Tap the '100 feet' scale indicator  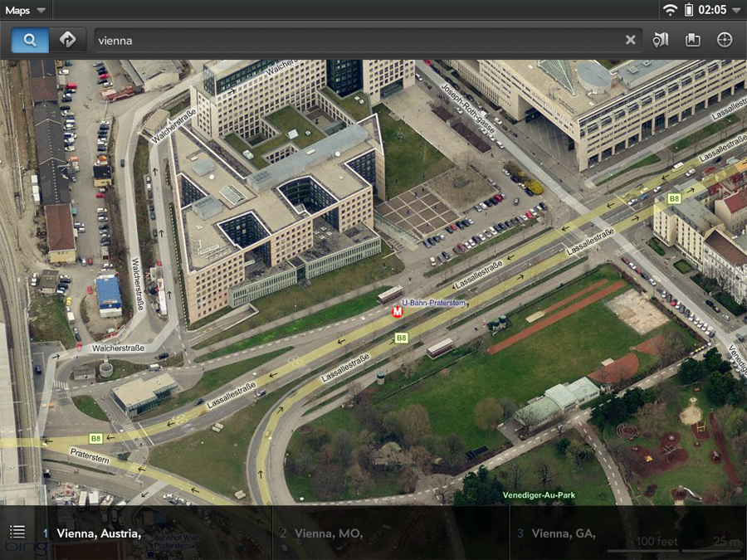click(x=657, y=542)
